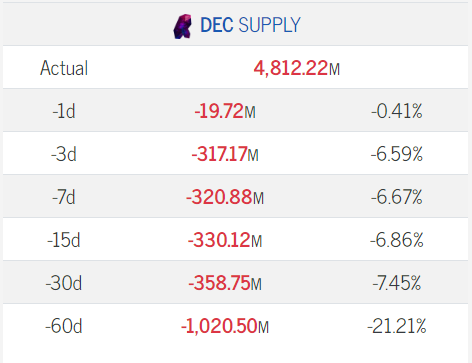472x363 pixels.
Task: Select the -15d row label
Action: (64, 240)
